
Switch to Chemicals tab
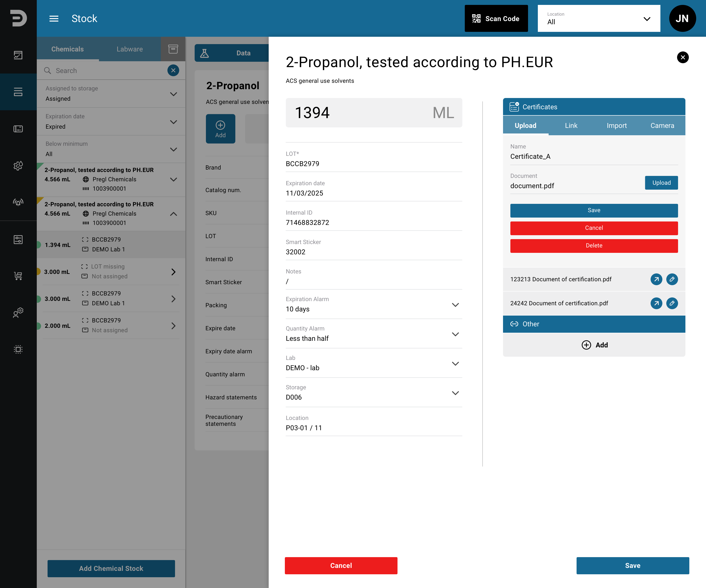(x=68, y=49)
